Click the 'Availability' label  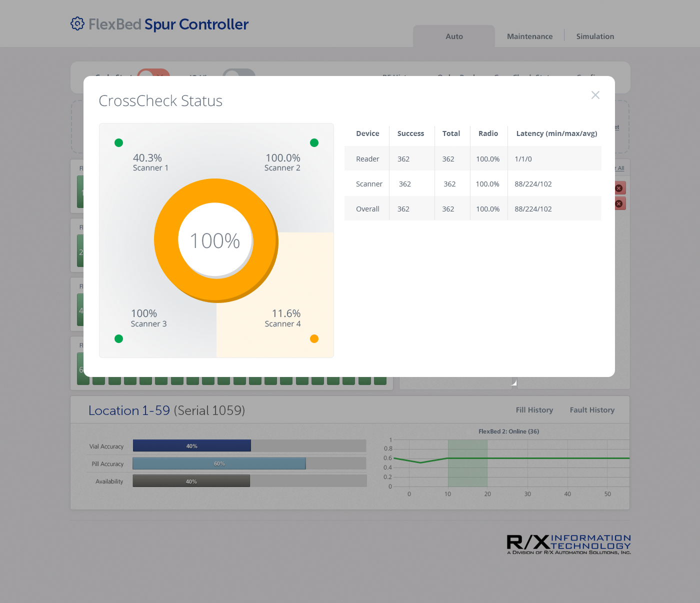[x=109, y=481]
